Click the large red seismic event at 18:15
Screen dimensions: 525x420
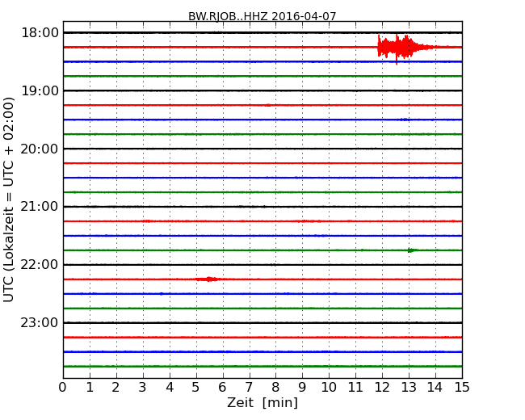coord(405,48)
